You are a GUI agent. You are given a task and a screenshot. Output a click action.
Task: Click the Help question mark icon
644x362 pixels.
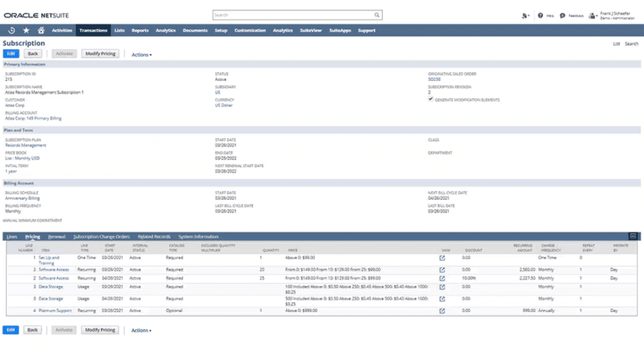540,16
